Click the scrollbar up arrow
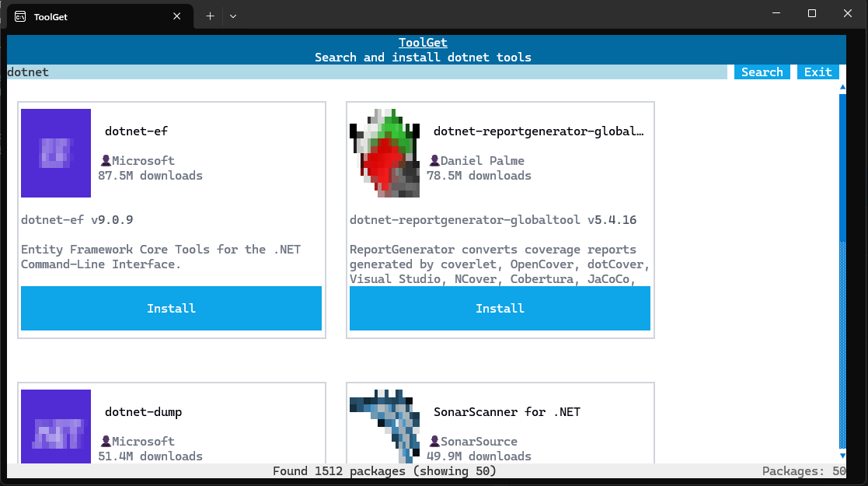 click(x=842, y=87)
